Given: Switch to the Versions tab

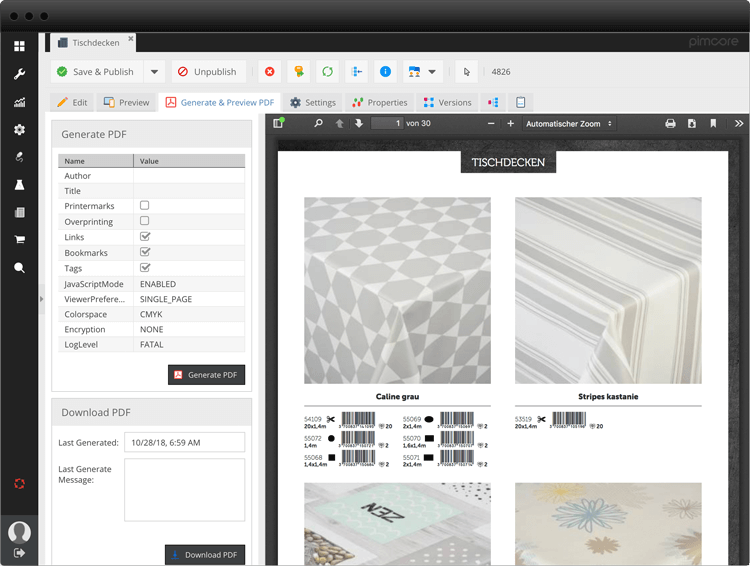Looking at the screenshot, I should click(447, 102).
